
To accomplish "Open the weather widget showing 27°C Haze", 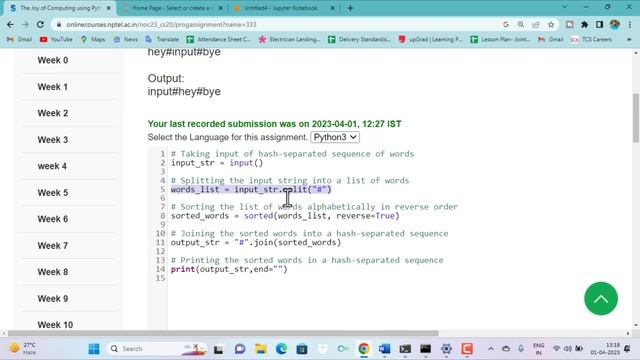I will tap(24, 349).
